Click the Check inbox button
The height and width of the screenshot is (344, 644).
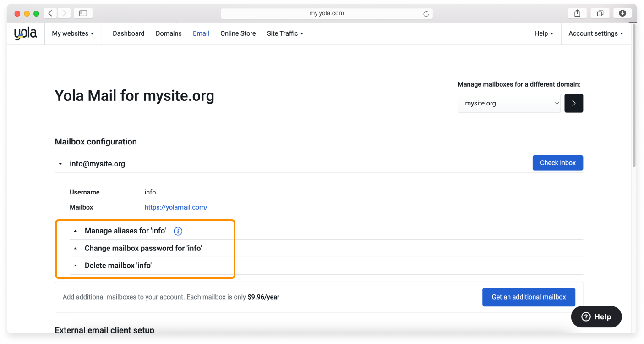pyautogui.click(x=557, y=163)
